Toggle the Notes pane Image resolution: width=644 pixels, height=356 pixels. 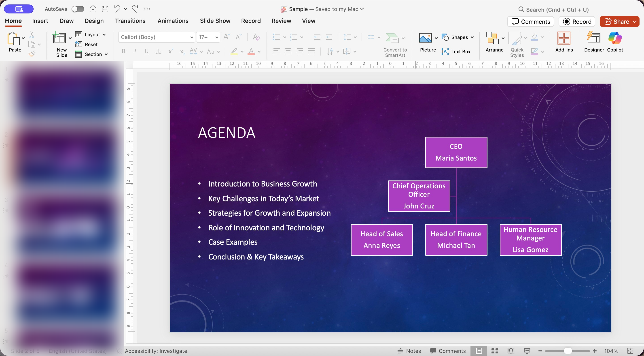click(x=409, y=351)
